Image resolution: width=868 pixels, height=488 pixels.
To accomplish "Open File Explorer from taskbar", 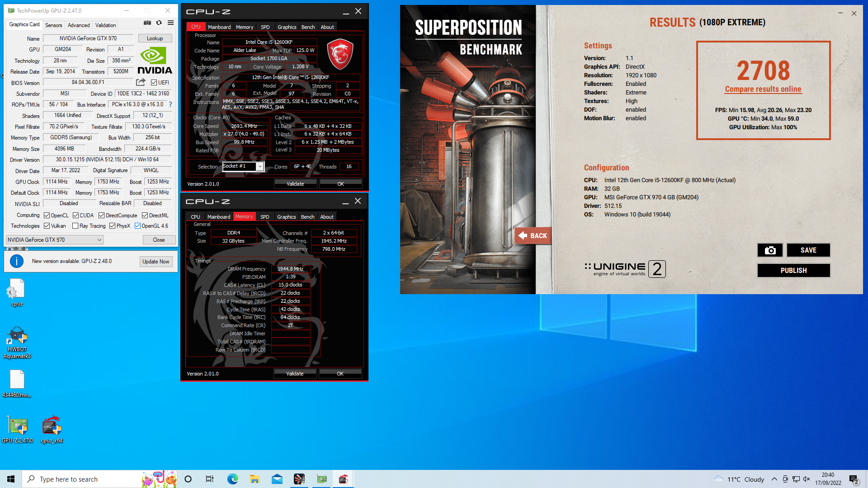I will (x=255, y=479).
